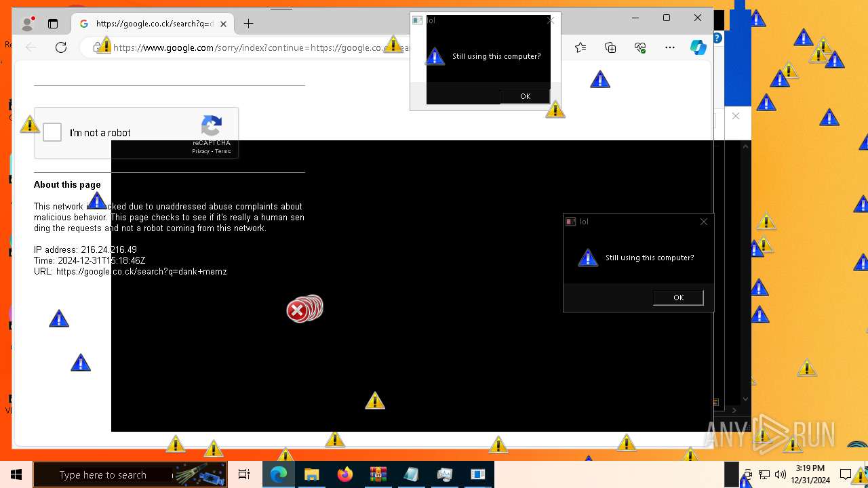This screenshot has height=488, width=868.
Task: Click OK in upper lol dialog
Action: 525,96
